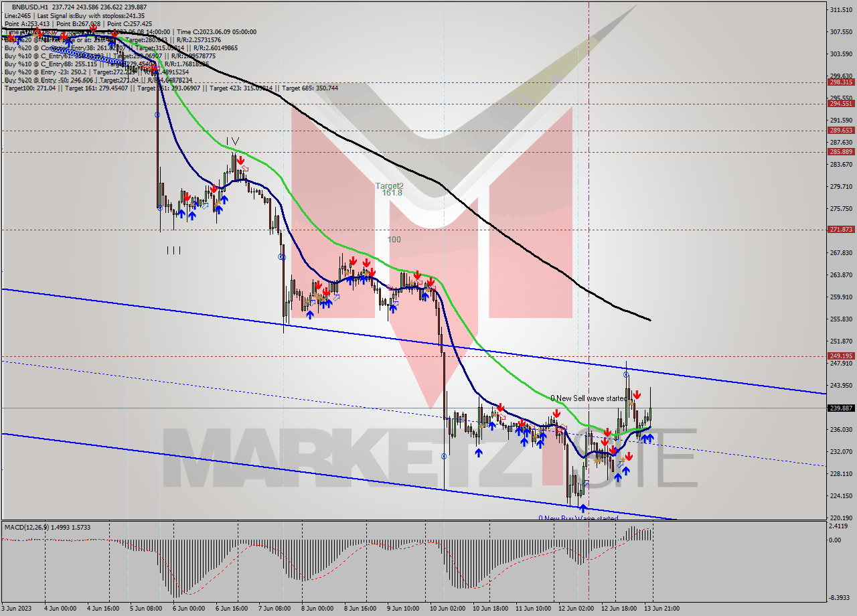Image resolution: width=857 pixels, height=616 pixels.
Task: Click the 255.830 price scale value
Action: (840, 319)
